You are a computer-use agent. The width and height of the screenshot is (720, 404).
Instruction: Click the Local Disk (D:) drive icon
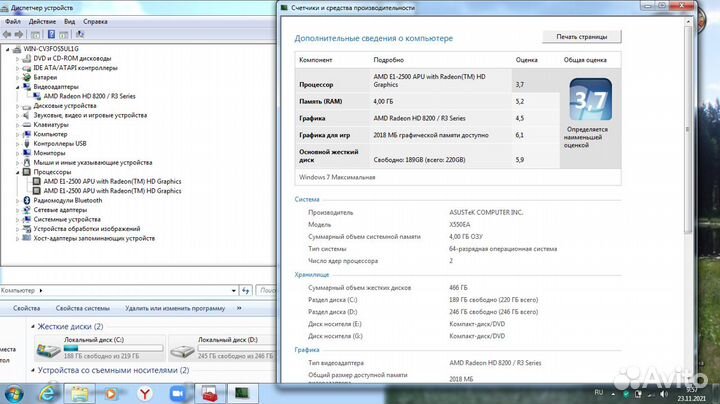pos(182,350)
